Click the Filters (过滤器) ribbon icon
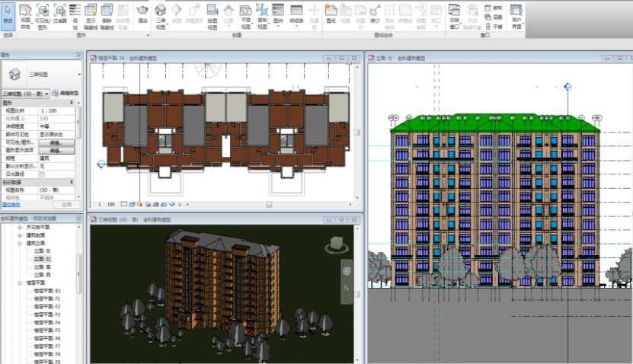 pyautogui.click(x=59, y=14)
